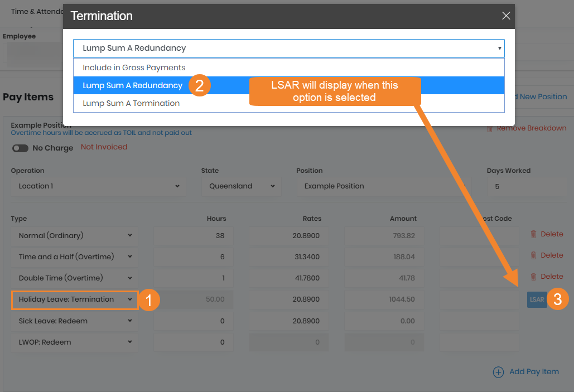Choose Lump Sum A Termination option

131,103
